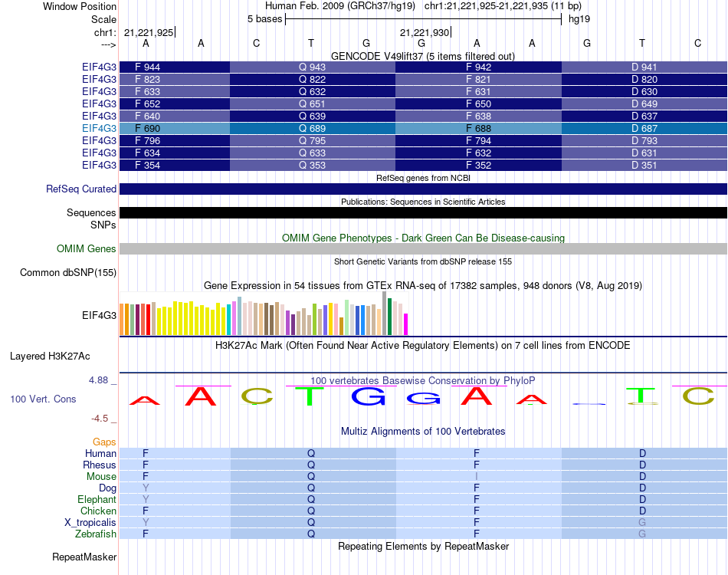Select the Common dbSNP(155) track label

point(67,273)
